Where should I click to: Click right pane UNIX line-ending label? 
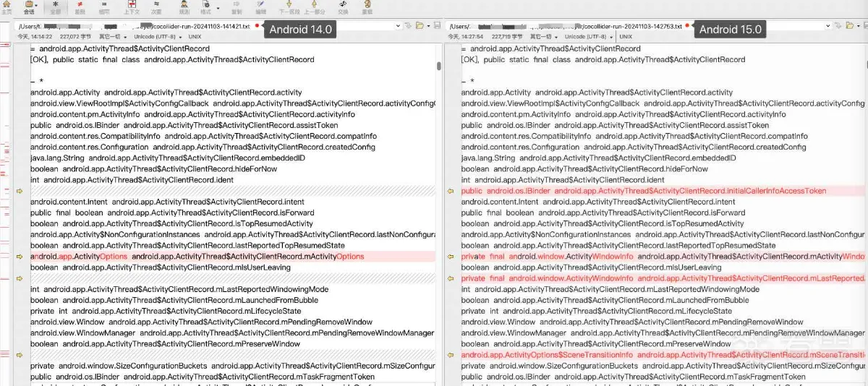(626, 36)
